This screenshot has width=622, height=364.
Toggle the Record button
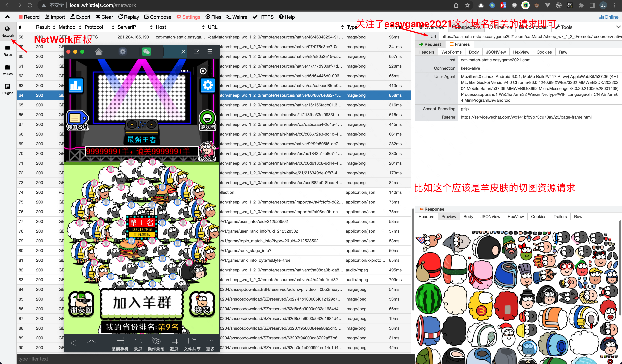[29, 17]
